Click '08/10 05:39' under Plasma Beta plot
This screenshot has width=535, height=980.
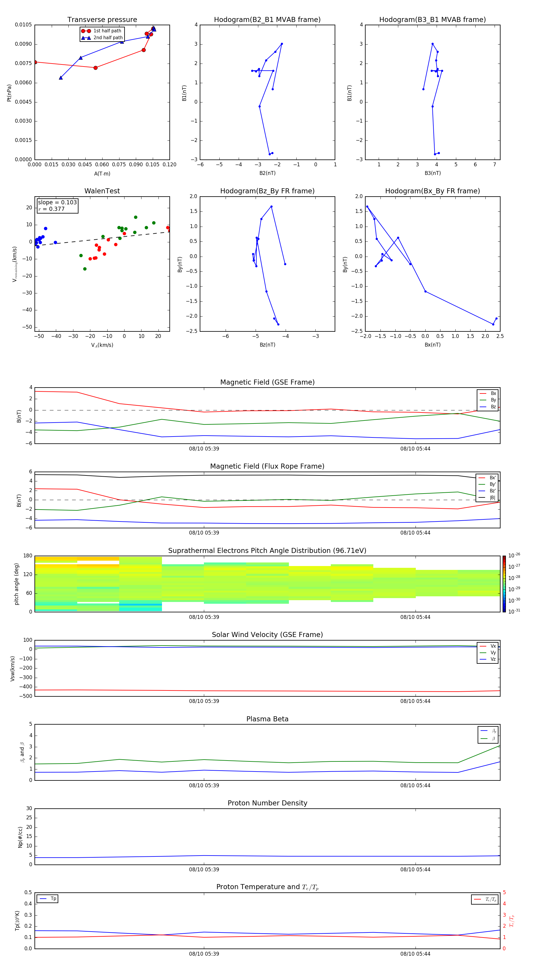pos(204,785)
